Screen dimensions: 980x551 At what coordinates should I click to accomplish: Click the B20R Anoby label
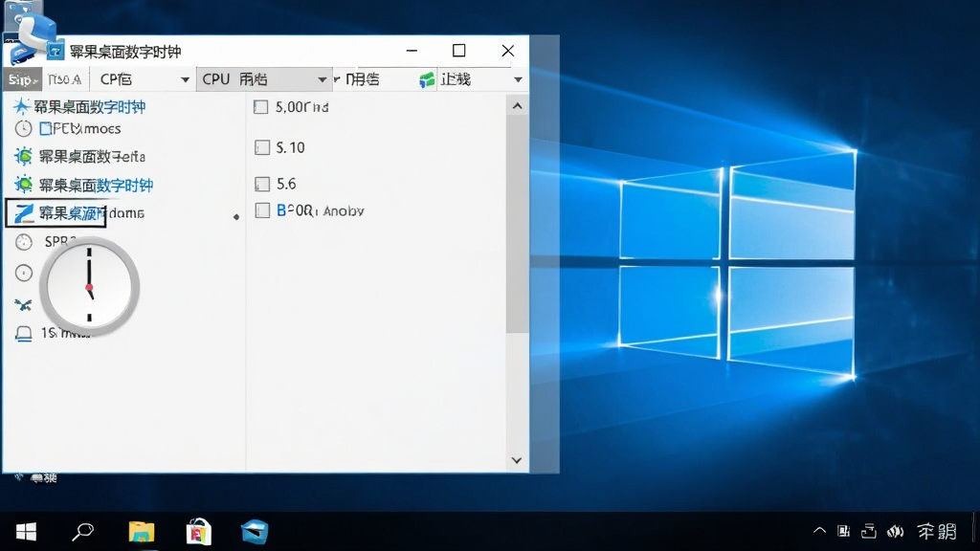click(x=321, y=211)
